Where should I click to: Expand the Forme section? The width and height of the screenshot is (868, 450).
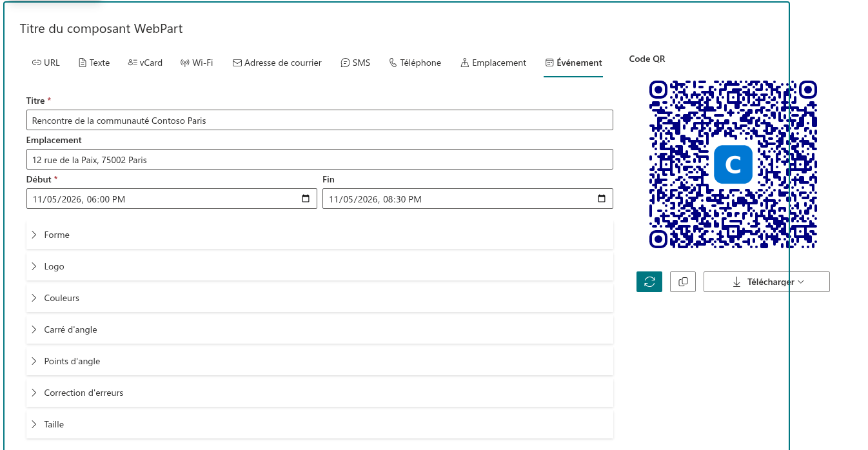[320, 235]
